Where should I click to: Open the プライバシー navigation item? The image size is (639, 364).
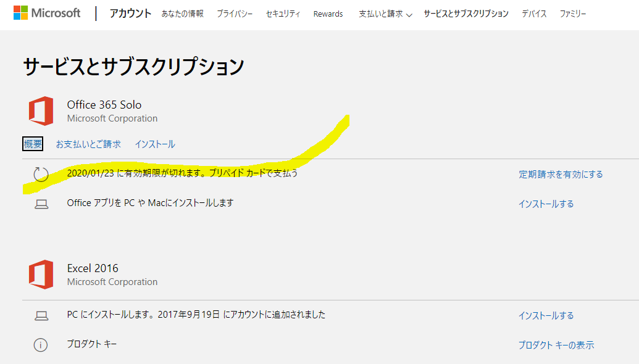pos(235,14)
